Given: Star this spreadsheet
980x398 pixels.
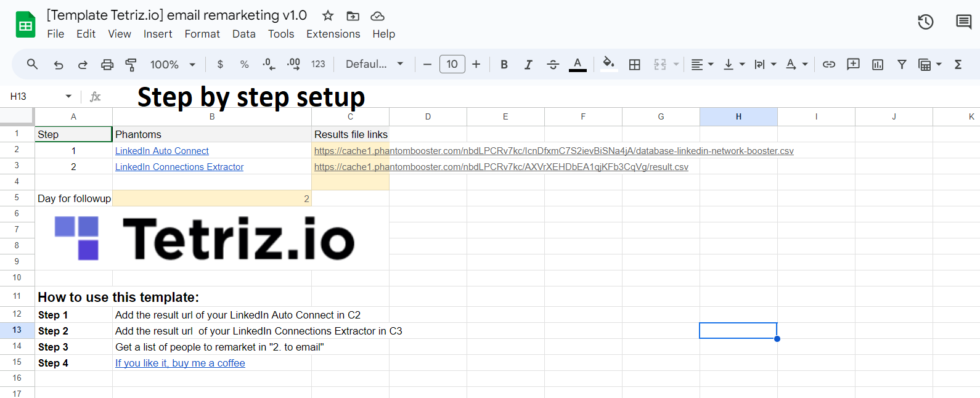Looking at the screenshot, I should pyautogui.click(x=328, y=15).
